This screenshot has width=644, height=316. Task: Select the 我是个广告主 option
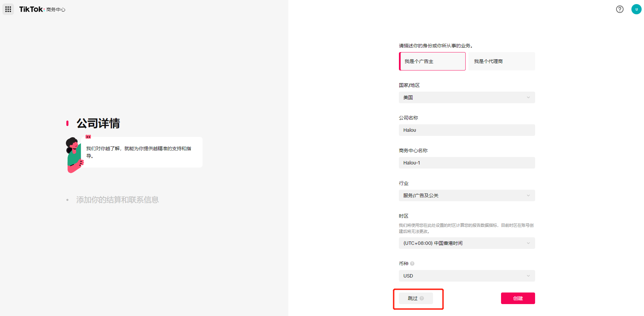[x=432, y=61]
